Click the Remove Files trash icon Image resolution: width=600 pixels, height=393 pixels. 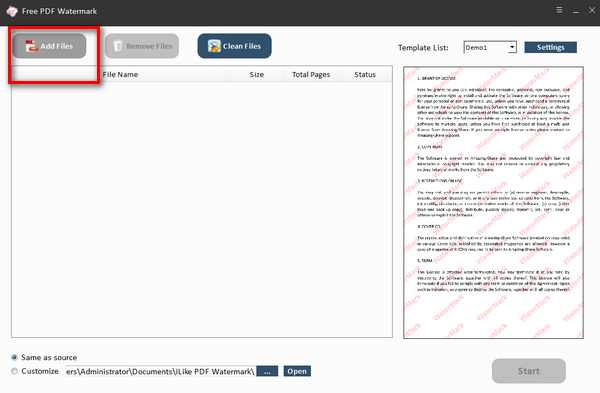pyautogui.click(x=118, y=46)
